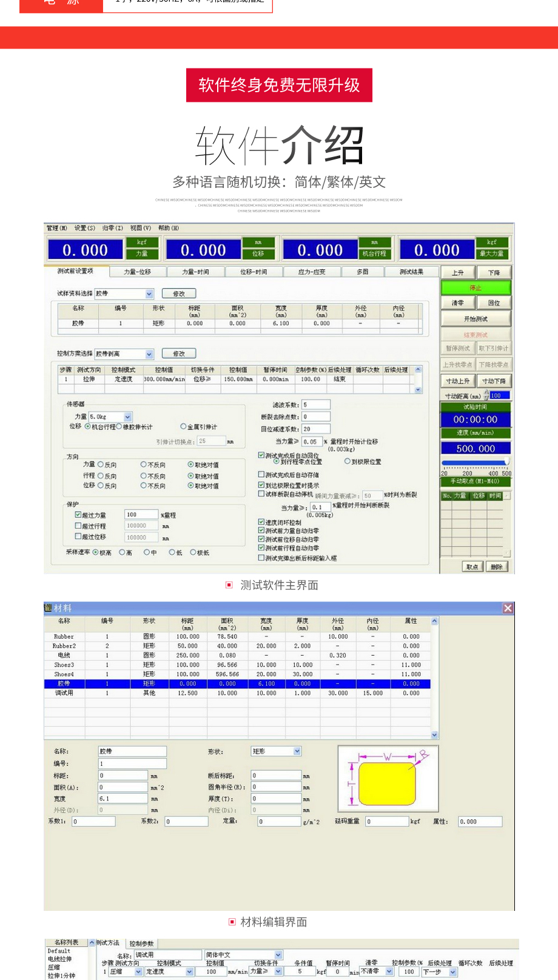Check 测试完成后自动存储 option
This screenshot has width=558, height=980.
coord(261,474)
